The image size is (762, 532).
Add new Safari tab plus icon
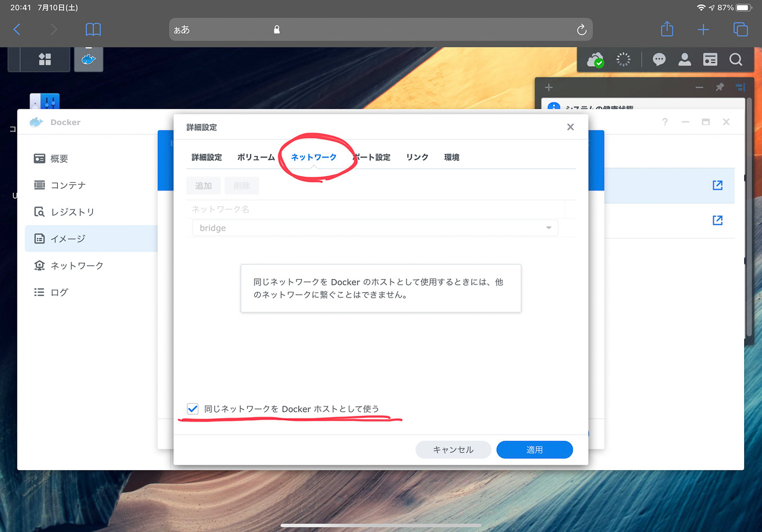[704, 29]
